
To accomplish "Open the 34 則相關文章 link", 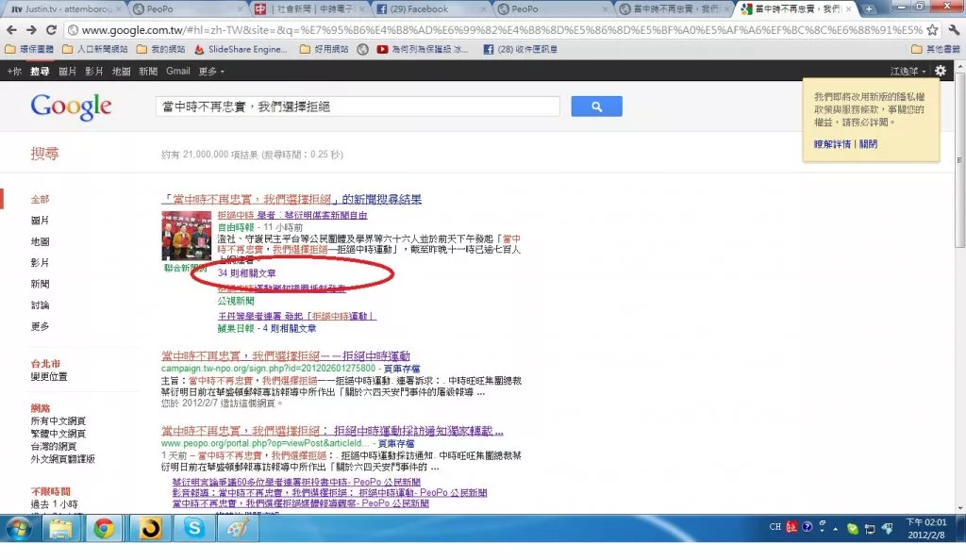I will point(246,273).
